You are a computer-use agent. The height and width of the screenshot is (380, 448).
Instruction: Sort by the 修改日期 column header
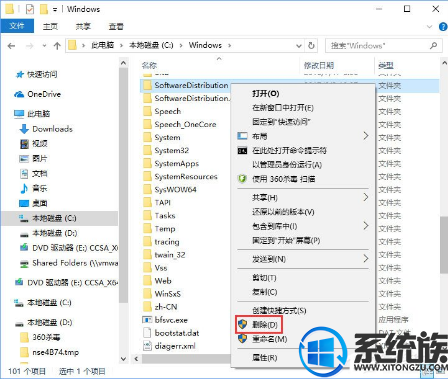click(319, 65)
